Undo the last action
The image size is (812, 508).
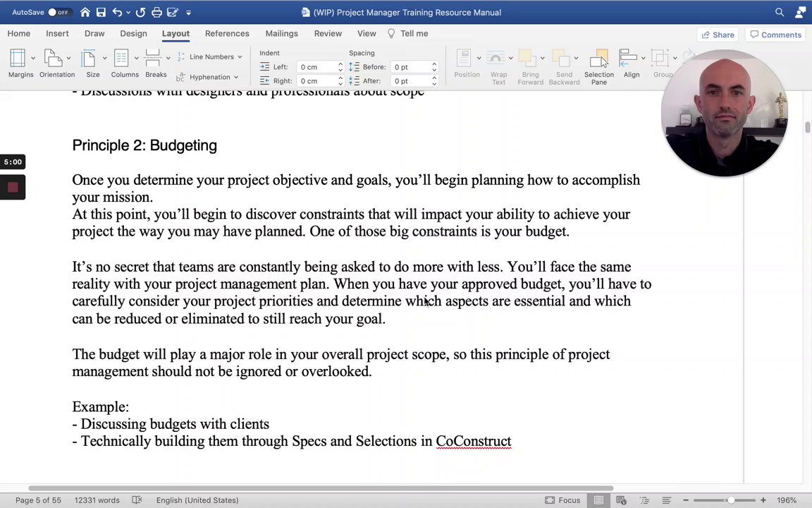(117, 12)
